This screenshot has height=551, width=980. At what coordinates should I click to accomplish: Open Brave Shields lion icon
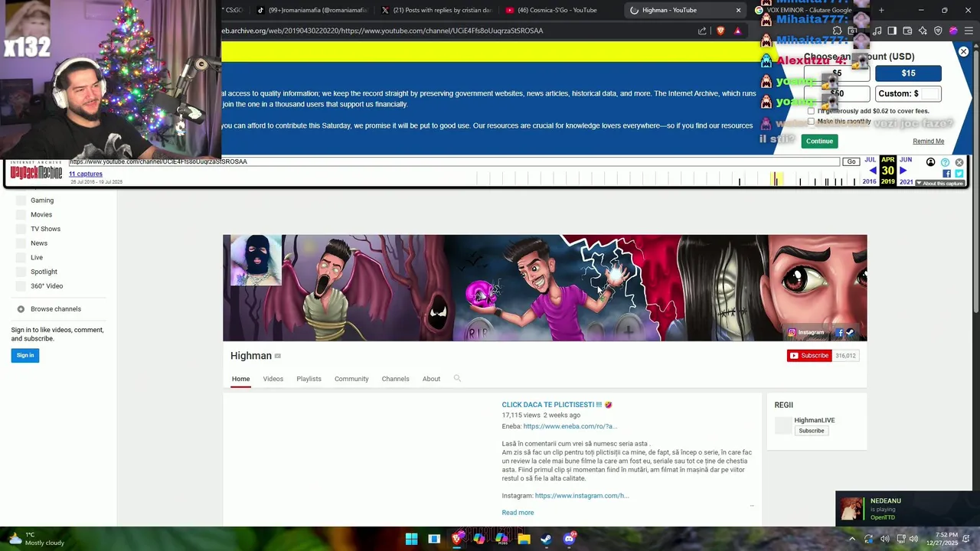(720, 31)
